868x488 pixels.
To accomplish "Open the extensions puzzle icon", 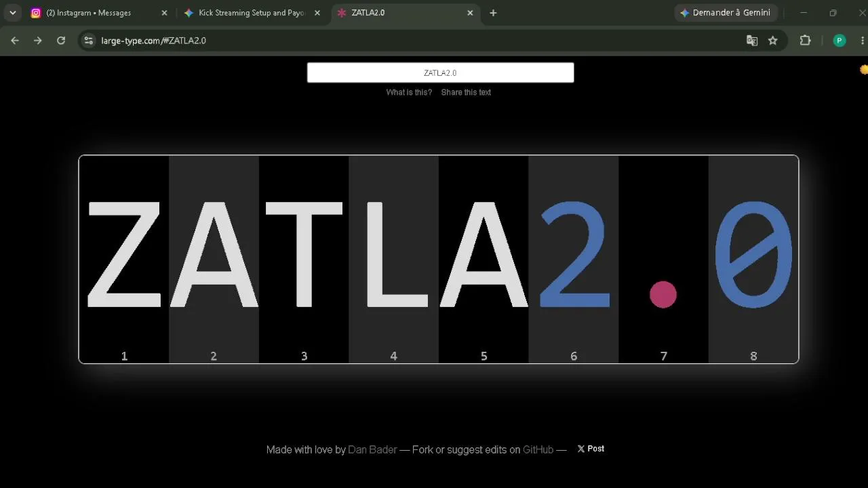I will click(x=805, y=41).
